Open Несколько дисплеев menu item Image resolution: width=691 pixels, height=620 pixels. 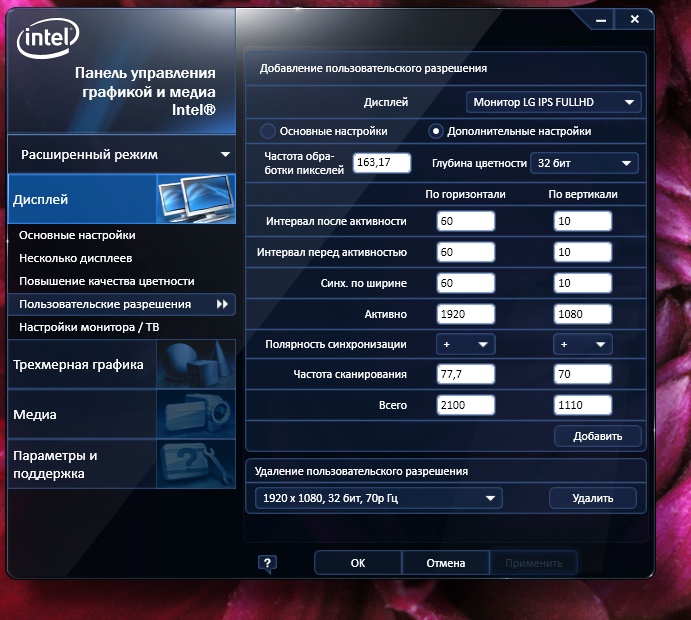76,258
